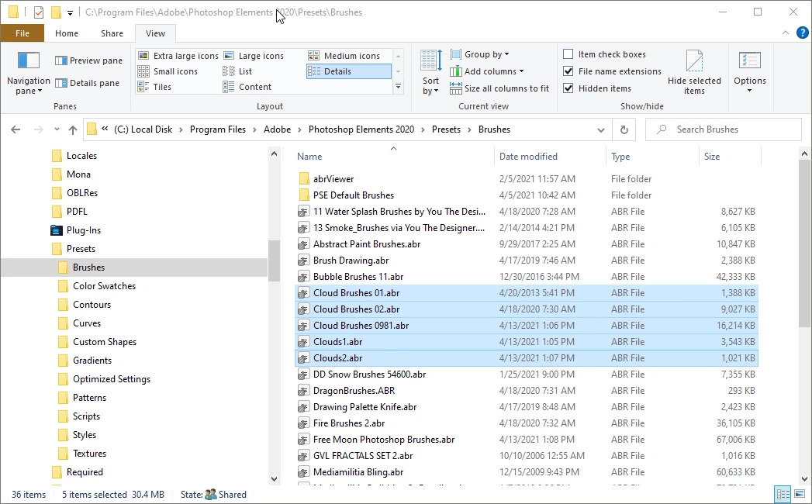Sort by Date modified column
812x504 pixels.
(550, 157)
